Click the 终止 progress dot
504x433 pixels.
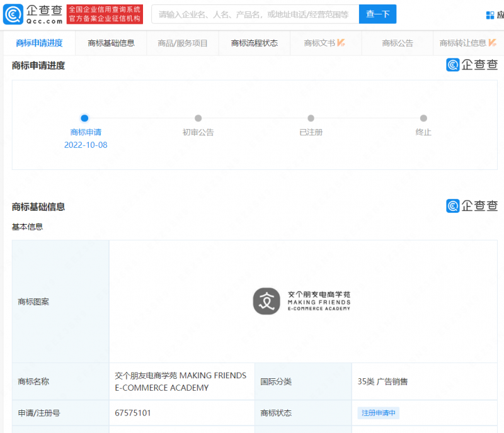423,118
